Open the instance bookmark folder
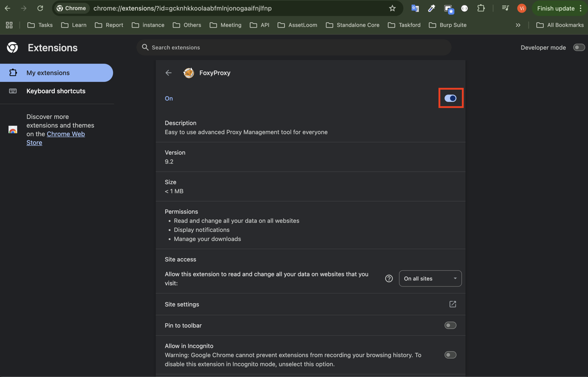 coord(148,25)
